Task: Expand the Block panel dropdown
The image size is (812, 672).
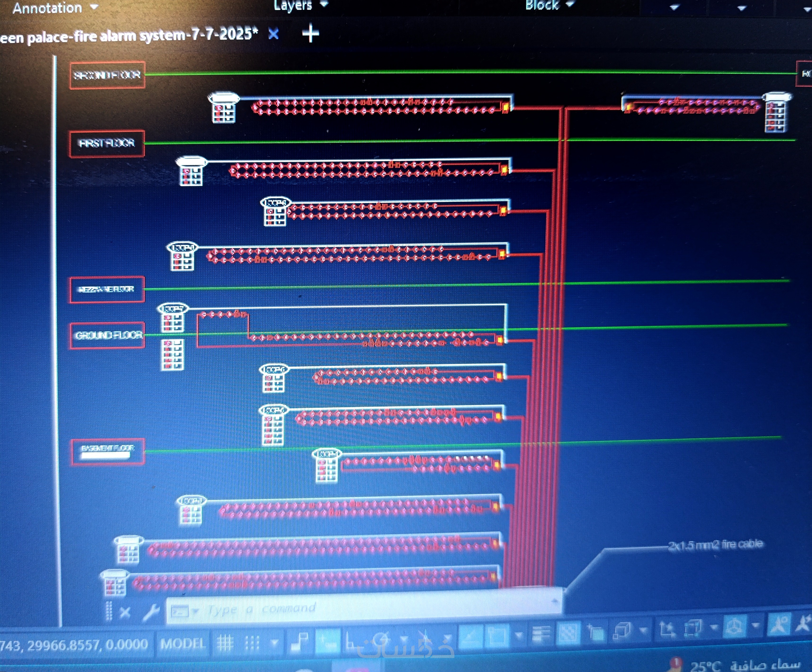Action: (570, 4)
